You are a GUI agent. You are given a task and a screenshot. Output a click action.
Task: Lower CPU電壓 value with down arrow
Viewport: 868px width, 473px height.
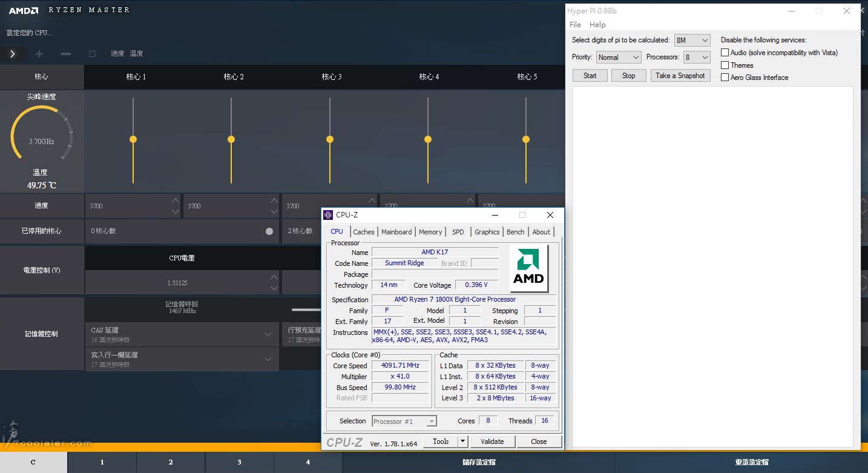point(274,288)
